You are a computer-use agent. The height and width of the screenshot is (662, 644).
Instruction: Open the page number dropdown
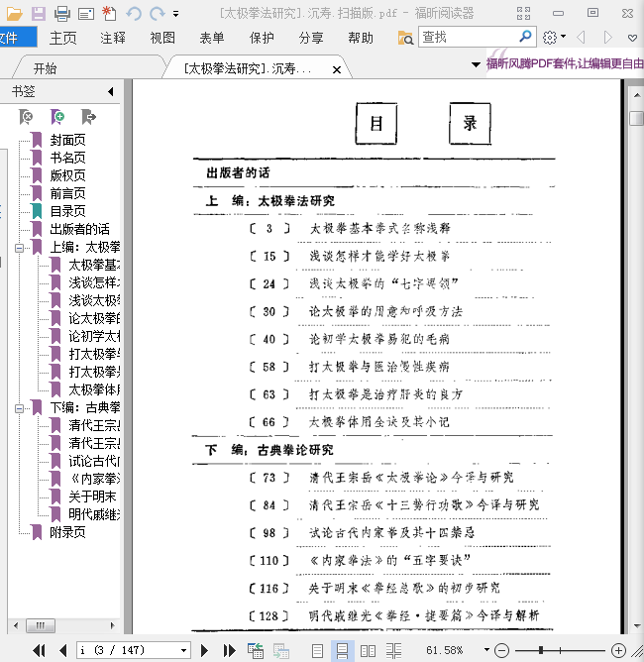tap(183, 650)
